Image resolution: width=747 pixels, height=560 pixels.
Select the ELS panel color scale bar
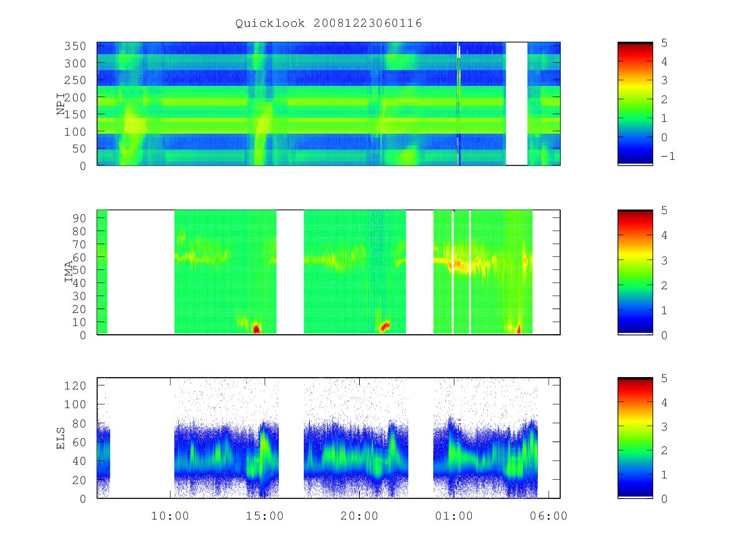pyautogui.click(x=635, y=438)
